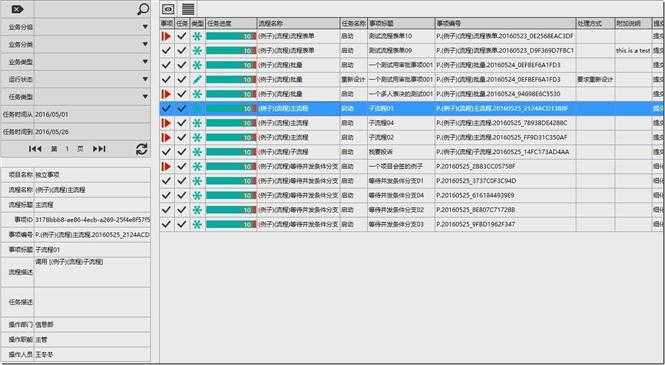The image size is (665, 365).
Task: Click the 重新设计 task name cell
Action: [354, 80]
